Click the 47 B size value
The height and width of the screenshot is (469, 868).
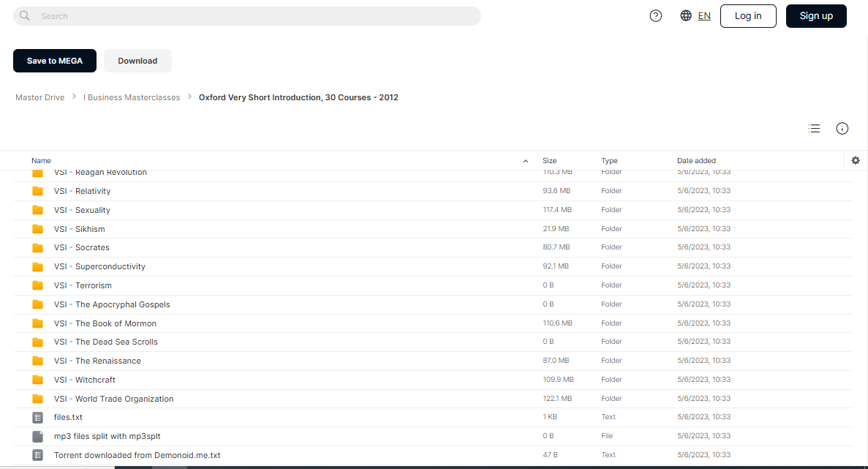[550, 454]
